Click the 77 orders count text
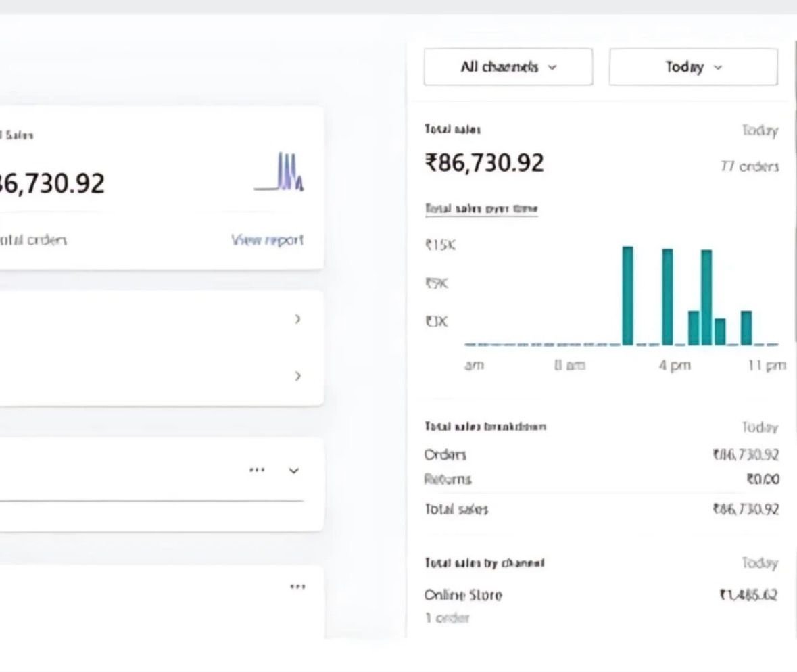The width and height of the screenshot is (797, 672). (749, 167)
